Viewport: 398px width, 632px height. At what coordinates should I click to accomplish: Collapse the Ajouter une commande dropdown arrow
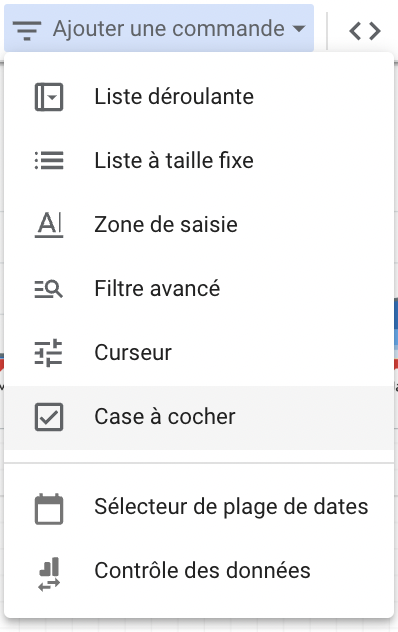click(299, 29)
